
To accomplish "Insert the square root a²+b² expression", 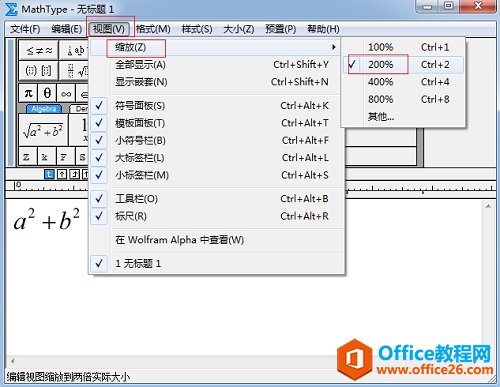I will 43,130.
